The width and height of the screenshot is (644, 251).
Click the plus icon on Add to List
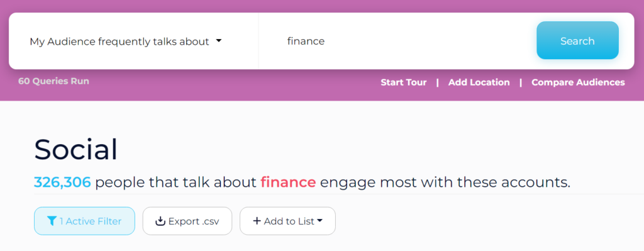[257, 221]
